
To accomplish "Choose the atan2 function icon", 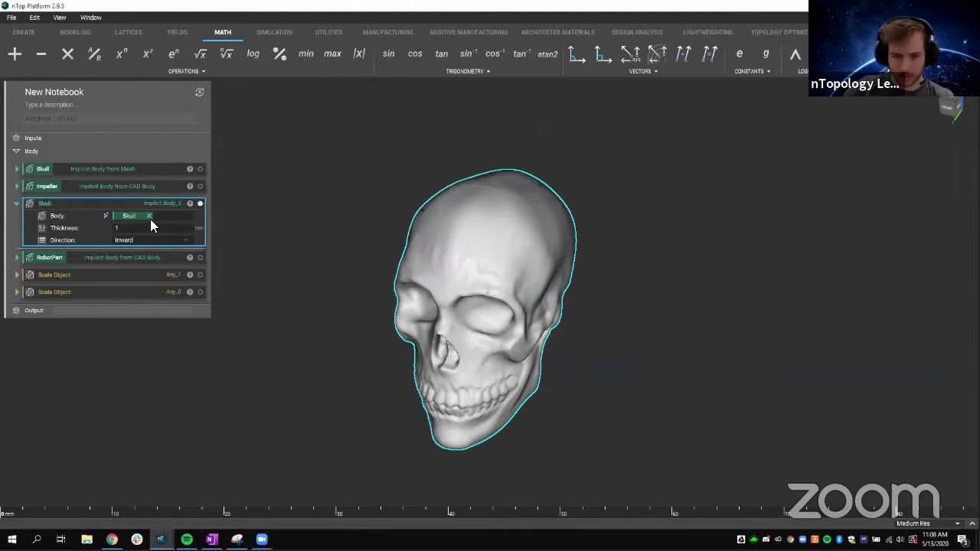I will point(547,54).
